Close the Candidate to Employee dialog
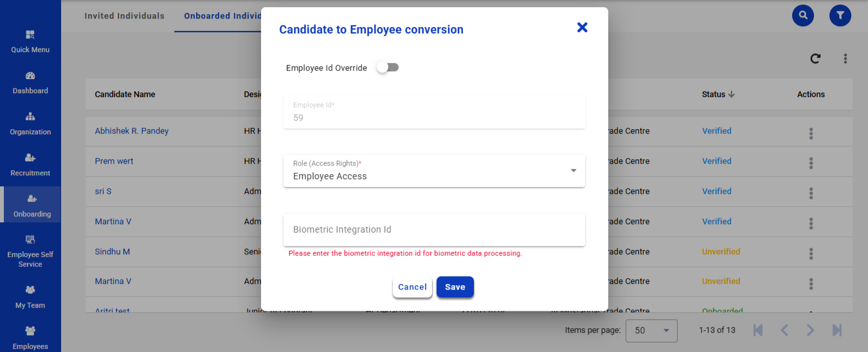The width and height of the screenshot is (868, 352). pos(582,28)
